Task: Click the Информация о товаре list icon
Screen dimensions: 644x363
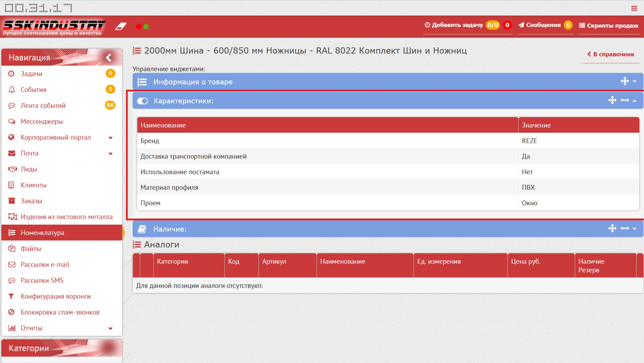Action: click(142, 82)
